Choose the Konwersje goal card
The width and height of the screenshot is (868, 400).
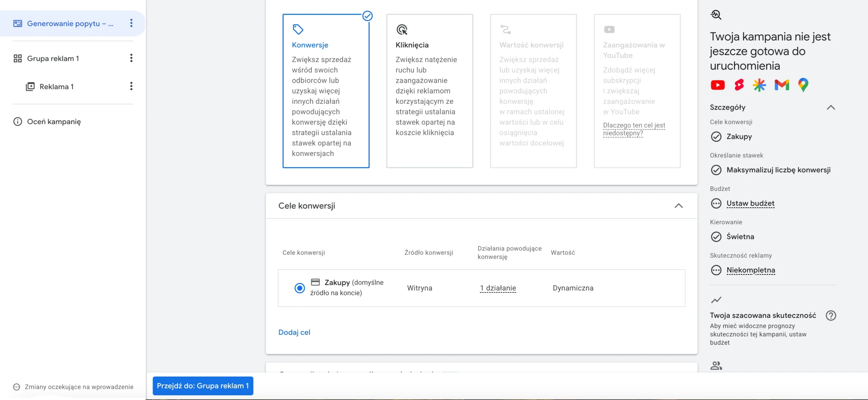326,91
